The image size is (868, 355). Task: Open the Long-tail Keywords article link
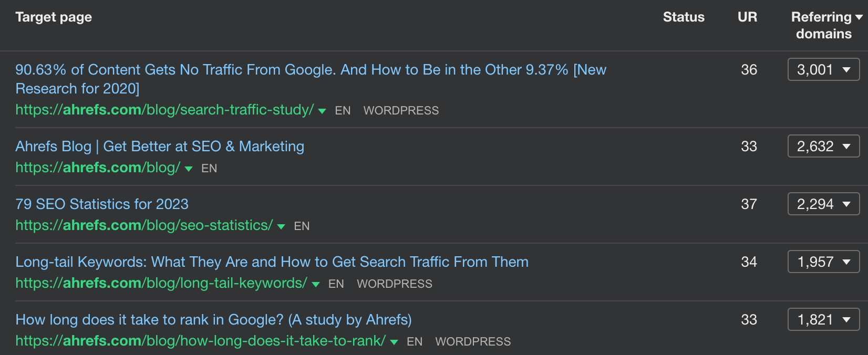pos(272,262)
